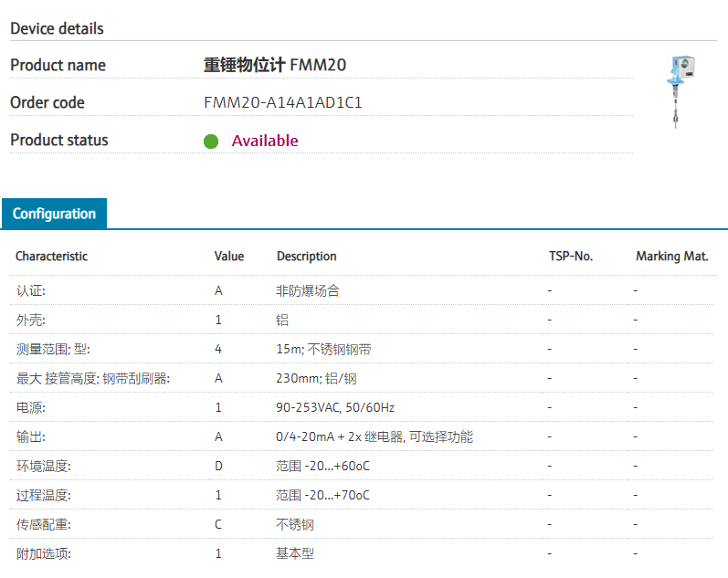Image resolution: width=728 pixels, height=578 pixels.
Task: Click the 过程温度 range -20...+70oC
Action: 322,495
